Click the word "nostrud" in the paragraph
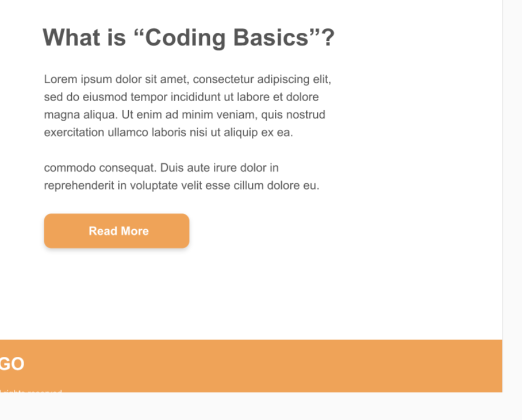522x420 pixels. pos(305,115)
